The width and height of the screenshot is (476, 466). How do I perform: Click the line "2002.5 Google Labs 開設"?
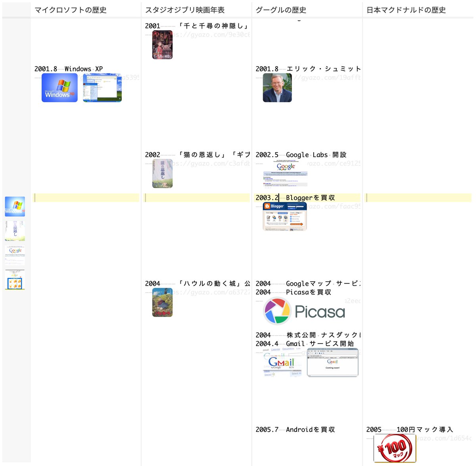coord(301,155)
